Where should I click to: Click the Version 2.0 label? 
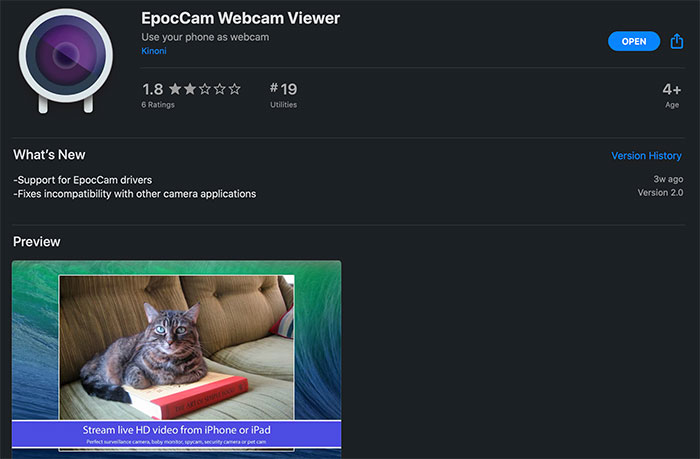pos(660,192)
